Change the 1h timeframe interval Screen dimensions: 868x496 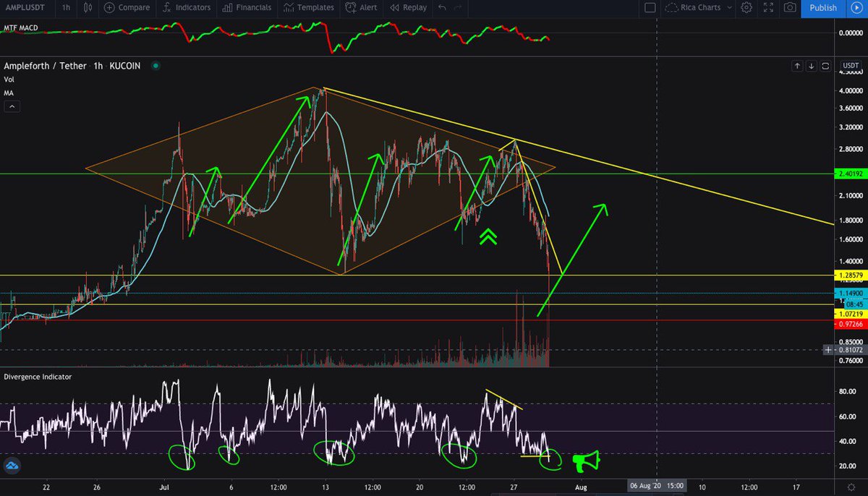(66, 8)
